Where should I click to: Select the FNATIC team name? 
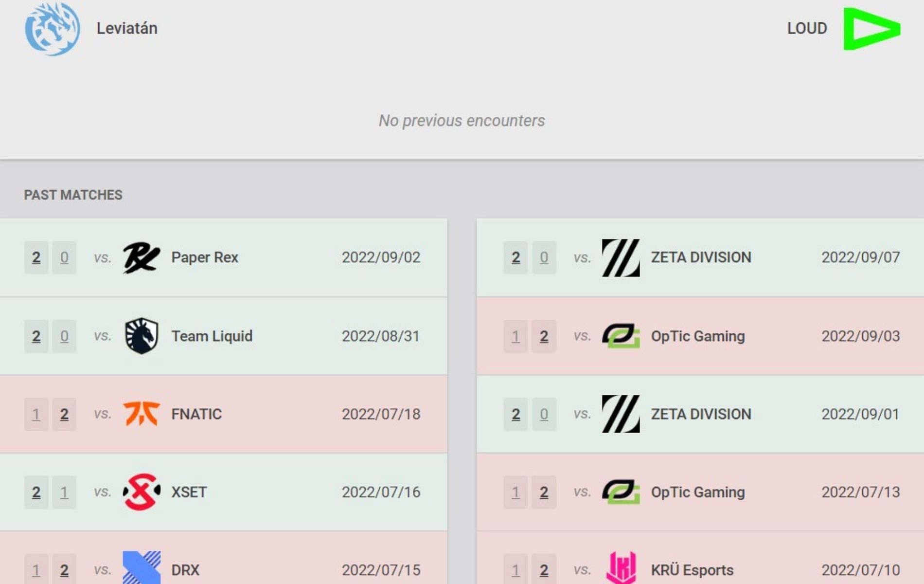coord(196,414)
